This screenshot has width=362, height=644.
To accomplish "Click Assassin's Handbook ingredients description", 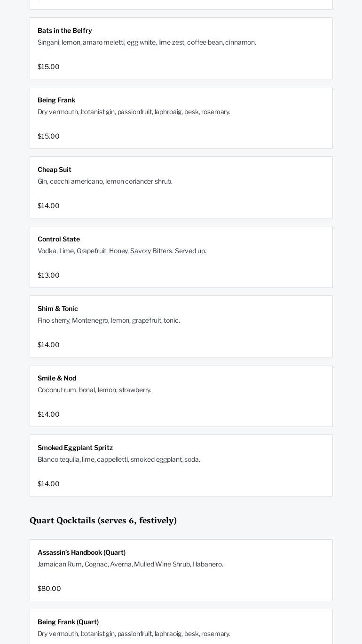I will click(130, 564).
